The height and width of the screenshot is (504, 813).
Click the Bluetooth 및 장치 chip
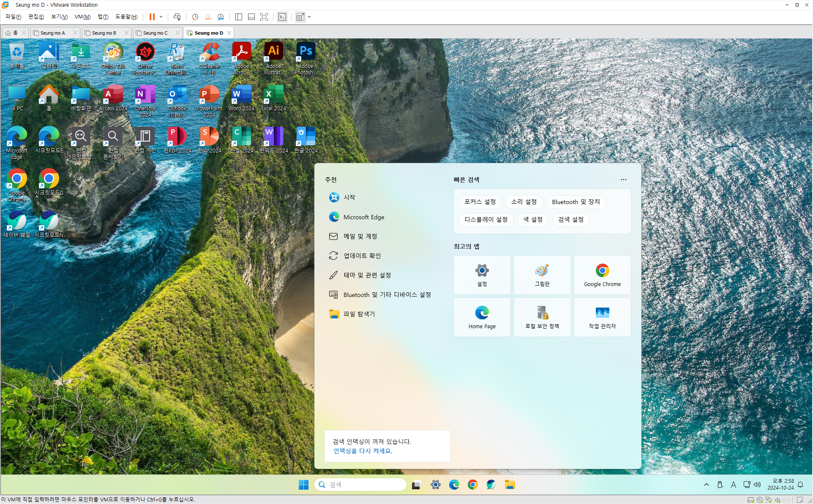point(576,202)
